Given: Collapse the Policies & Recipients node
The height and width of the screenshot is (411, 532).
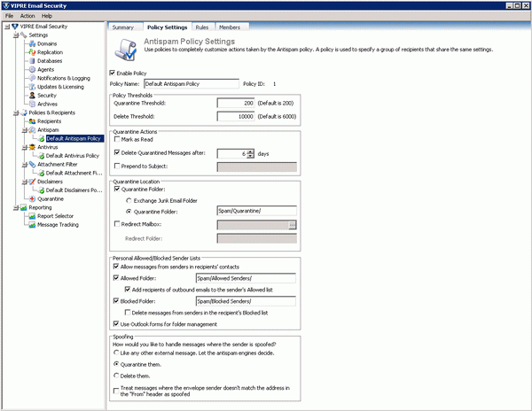Looking at the screenshot, I should 16,112.
